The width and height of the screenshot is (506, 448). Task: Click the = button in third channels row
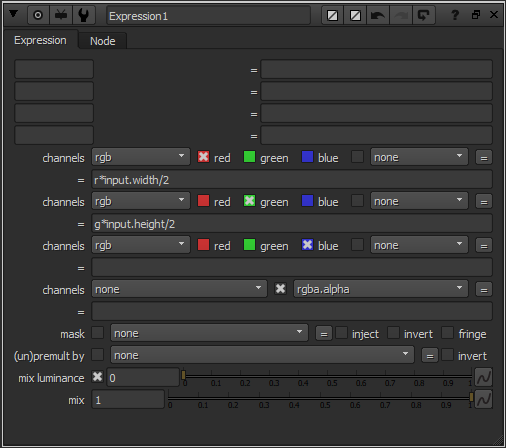[484, 245]
